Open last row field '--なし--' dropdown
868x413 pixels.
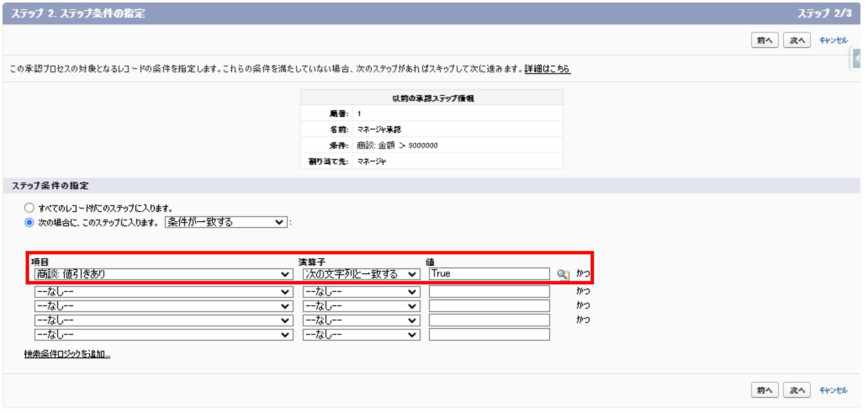163,335
